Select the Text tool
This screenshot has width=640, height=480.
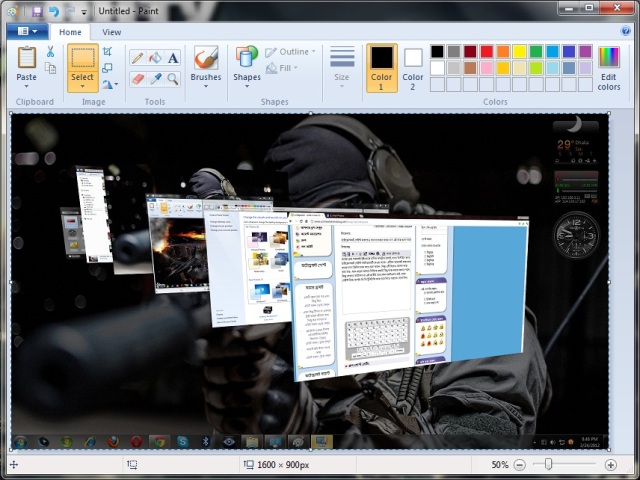[x=173, y=58]
